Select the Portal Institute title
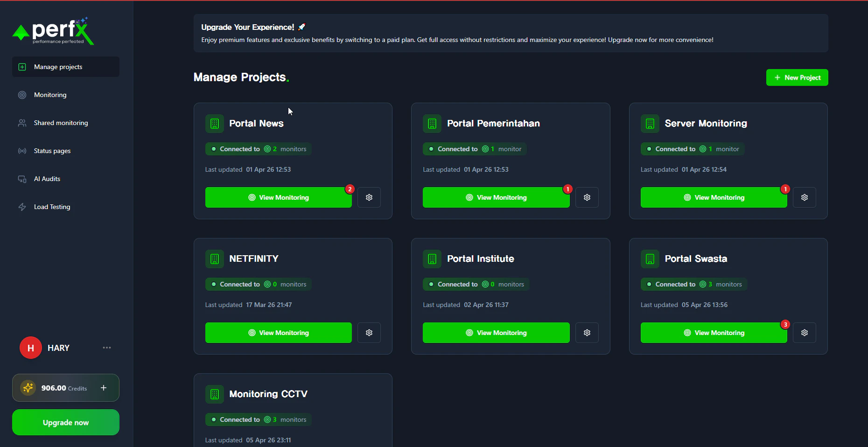Viewport: 868px width, 447px height. tap(481, 258)
